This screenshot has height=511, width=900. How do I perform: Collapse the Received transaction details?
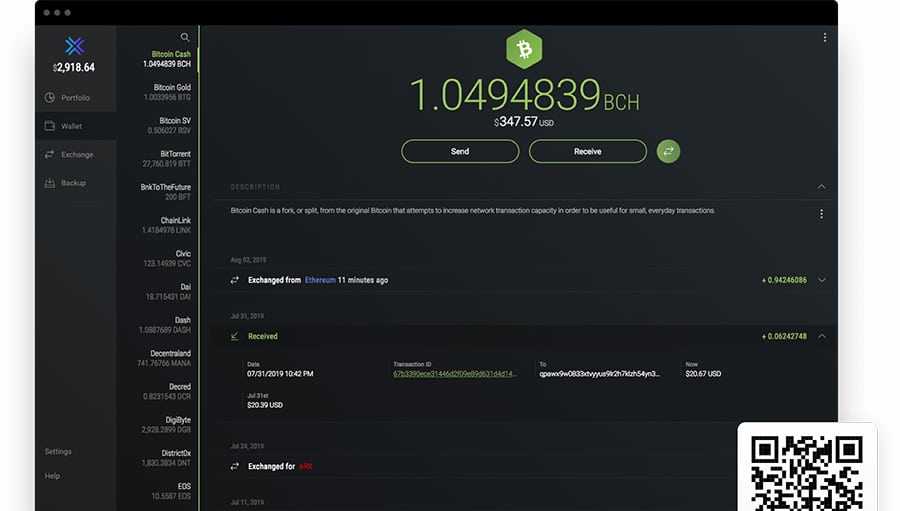coord(821,336)
